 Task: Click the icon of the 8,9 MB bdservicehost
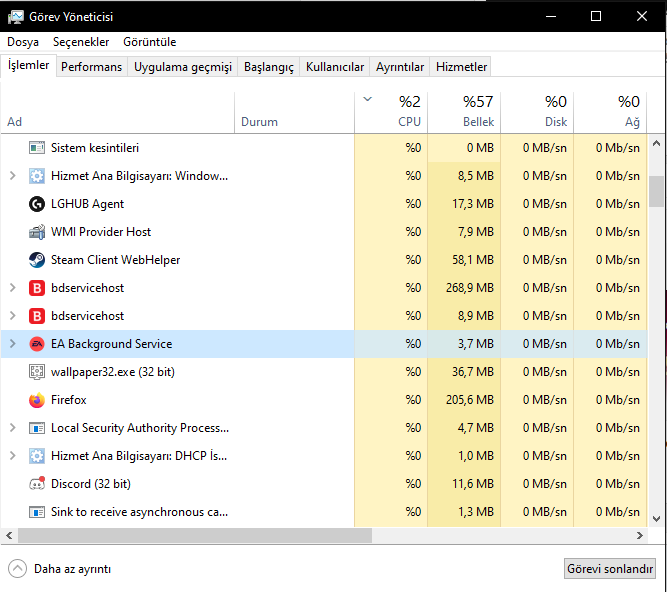(37, 316)
